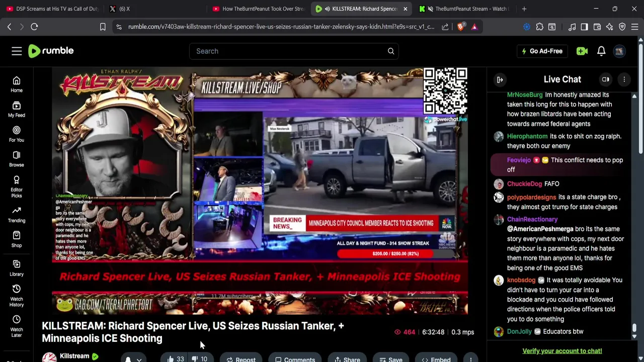The height and width of the screenshot is (362, 644).
Task: Open the notification bell dropdown beside Killstream
Action: pos(133,359)
